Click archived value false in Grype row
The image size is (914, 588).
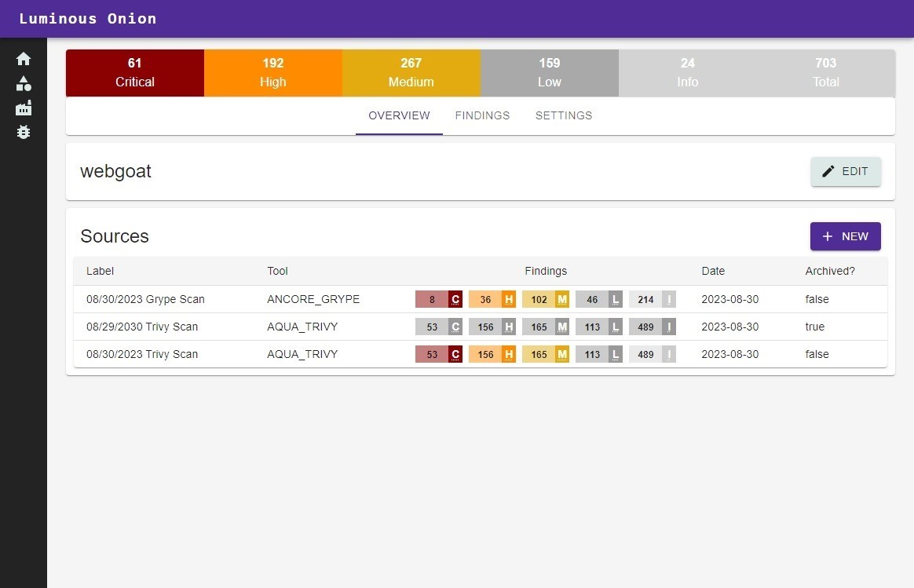click(x=817, y=299)
